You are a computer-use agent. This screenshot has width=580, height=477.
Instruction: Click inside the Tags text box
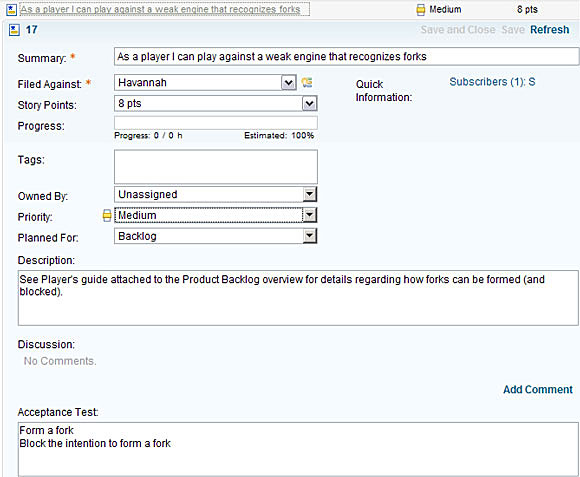pyautogui.click(x=216, y=167)
